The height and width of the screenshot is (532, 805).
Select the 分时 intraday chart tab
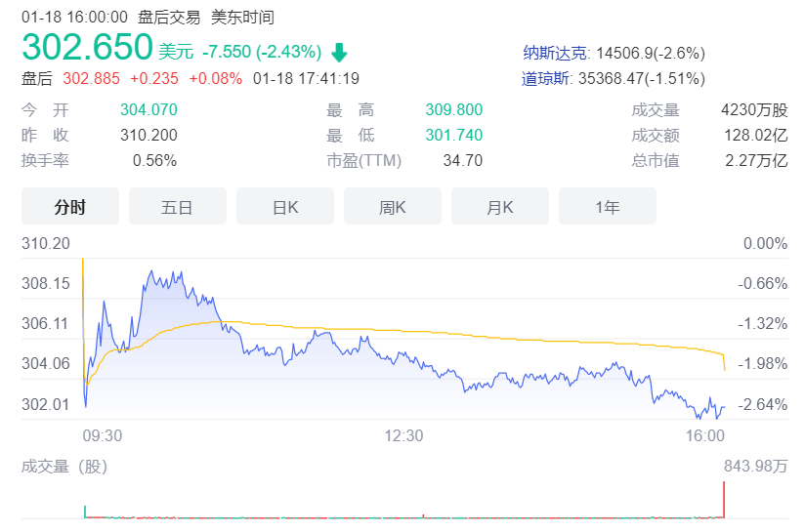(70, 207)
